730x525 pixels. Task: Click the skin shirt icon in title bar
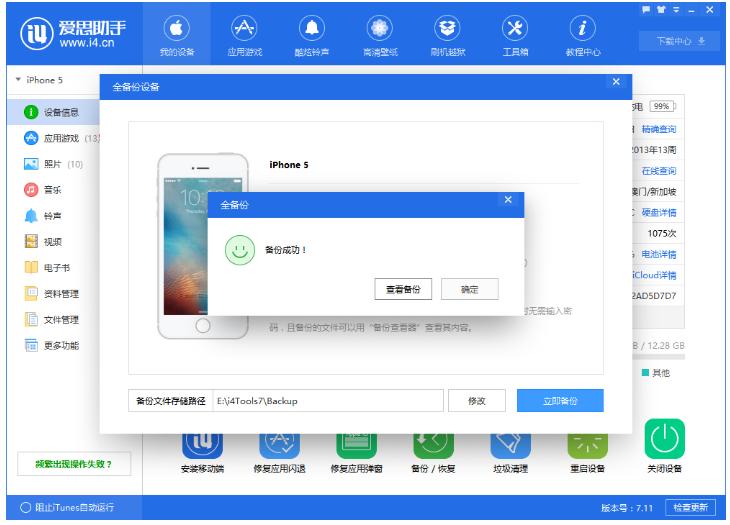click(x=661, y=9)
